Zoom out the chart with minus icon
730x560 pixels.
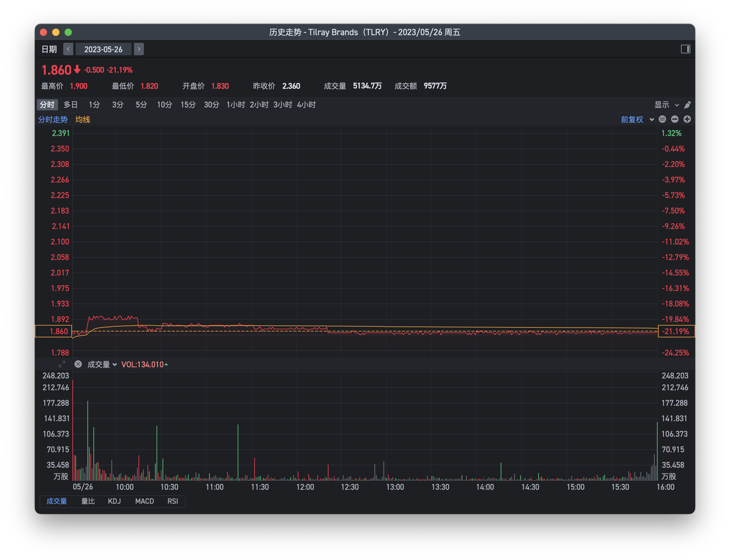pyautogui.click(x=675, y=119)
